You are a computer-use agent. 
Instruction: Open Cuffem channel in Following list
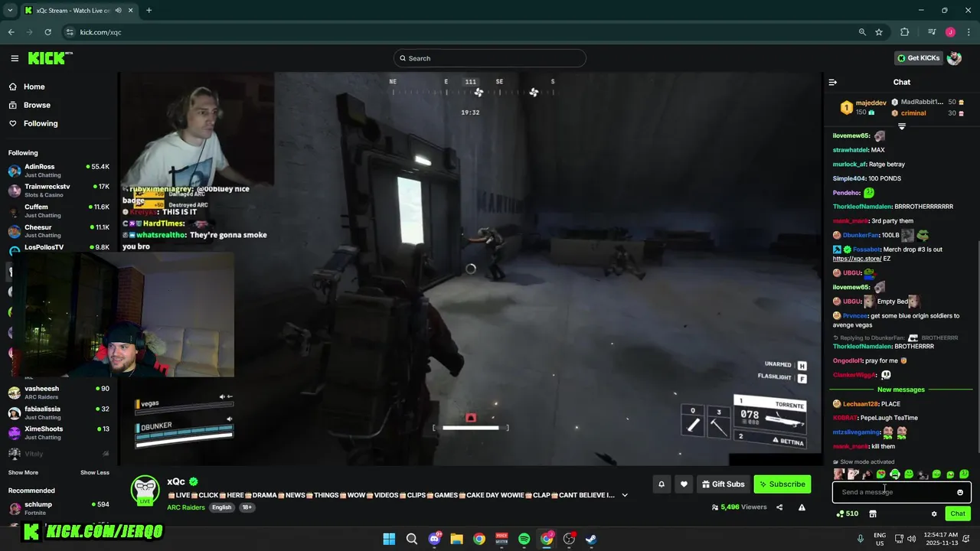pos(59,211)
